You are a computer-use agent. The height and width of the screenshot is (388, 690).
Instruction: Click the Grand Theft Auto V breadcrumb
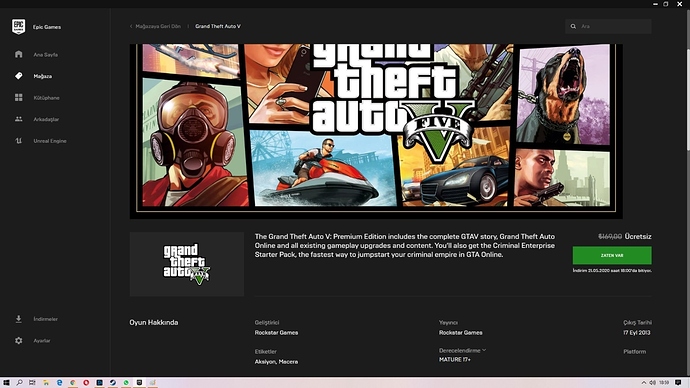pyautogui.click(x=218, y=26)
